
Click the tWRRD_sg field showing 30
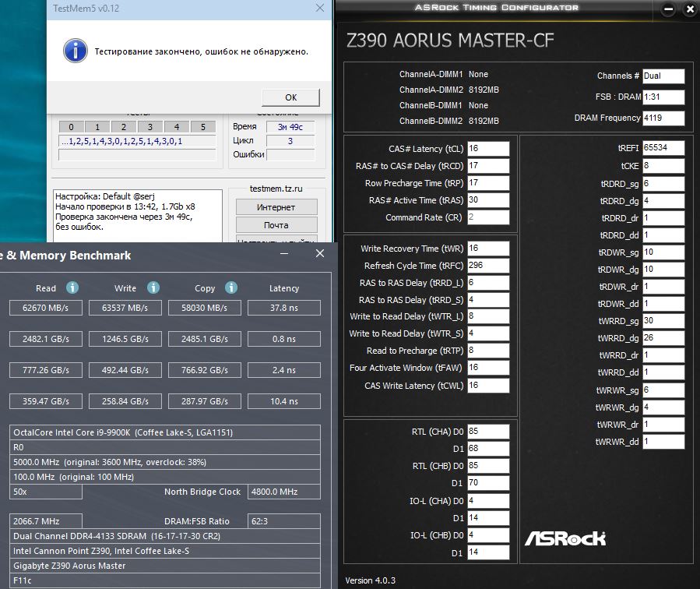pyautogui.click(x=663, y=321)
